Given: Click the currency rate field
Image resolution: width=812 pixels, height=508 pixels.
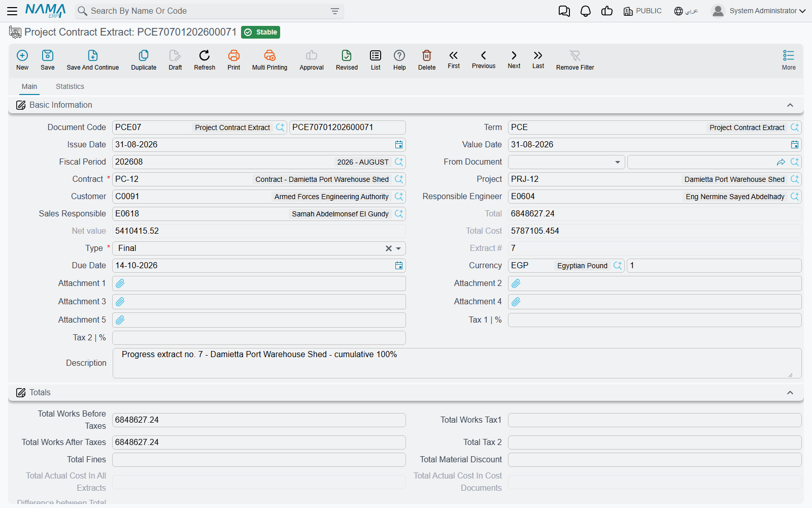Looking at the screenshot, I should [x=714, y=266].
